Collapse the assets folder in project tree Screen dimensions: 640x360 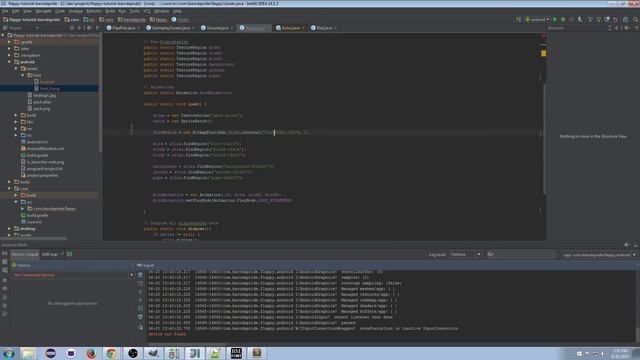16,69
